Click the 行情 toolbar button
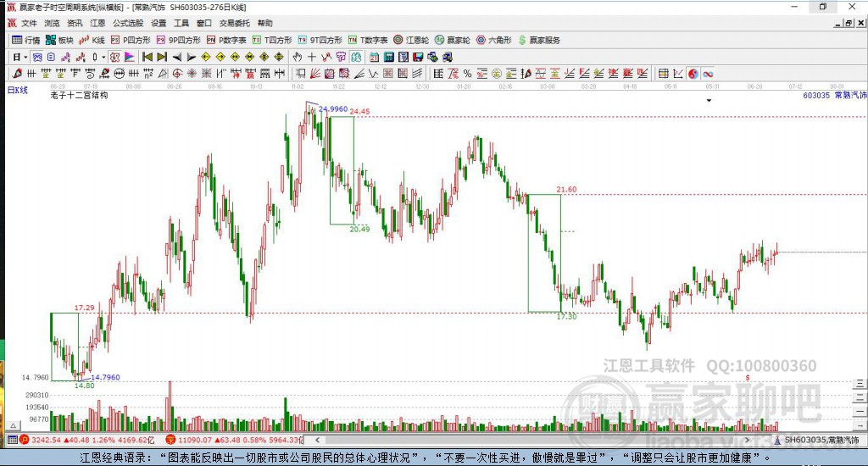Image resolution: width=868 pixels, height=466 pixels. (x=26, y=40)
